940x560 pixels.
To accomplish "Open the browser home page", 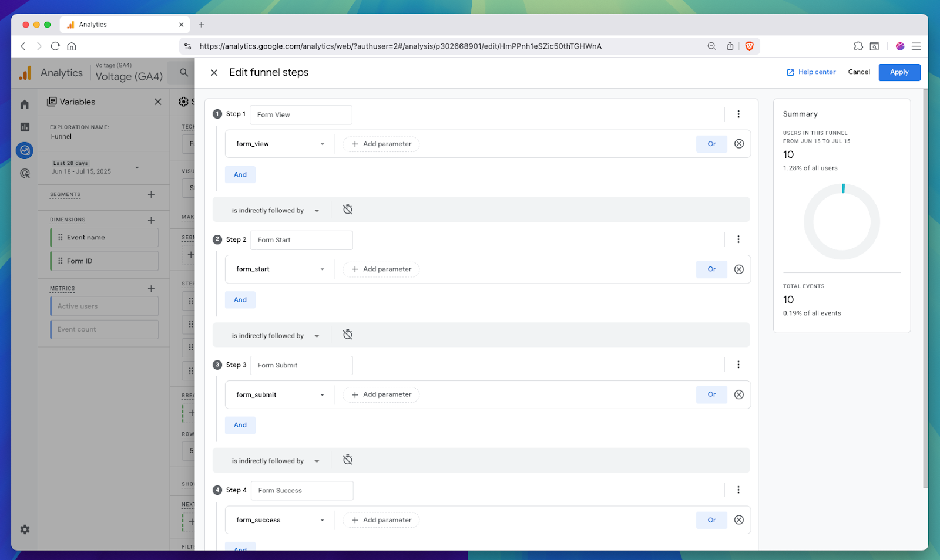I will pos(72,46).
